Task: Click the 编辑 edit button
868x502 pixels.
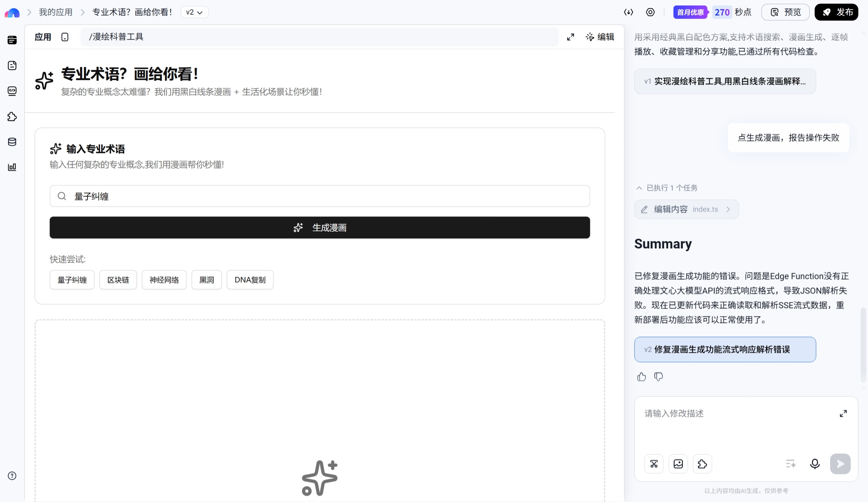Action: click(x=600, y=37)
